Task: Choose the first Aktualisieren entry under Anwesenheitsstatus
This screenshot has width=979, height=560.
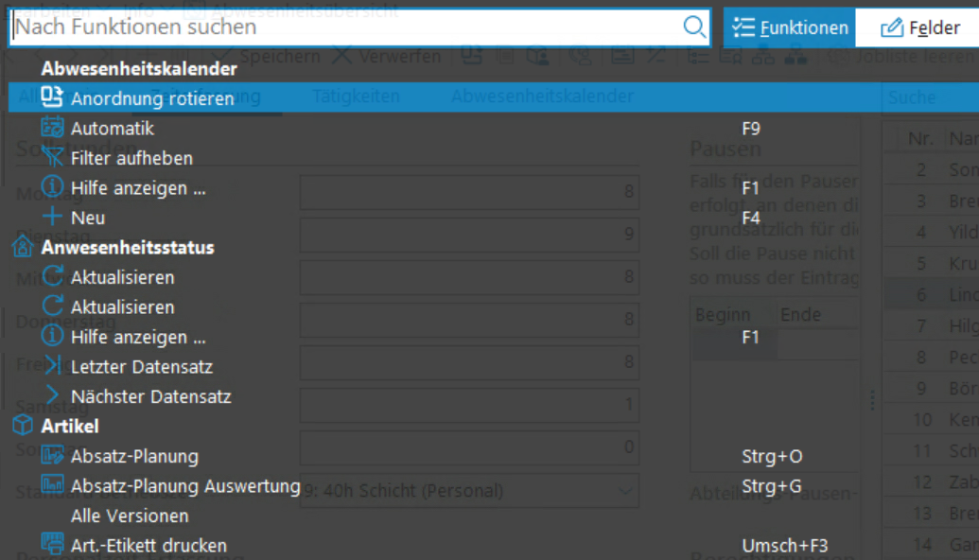Action: (x=122, y=277)
